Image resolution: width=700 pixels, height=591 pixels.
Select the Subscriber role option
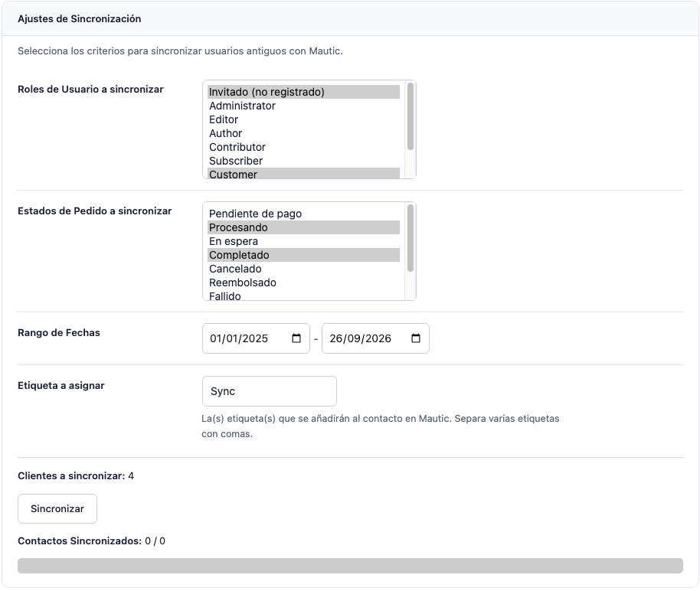coord(303,161)
